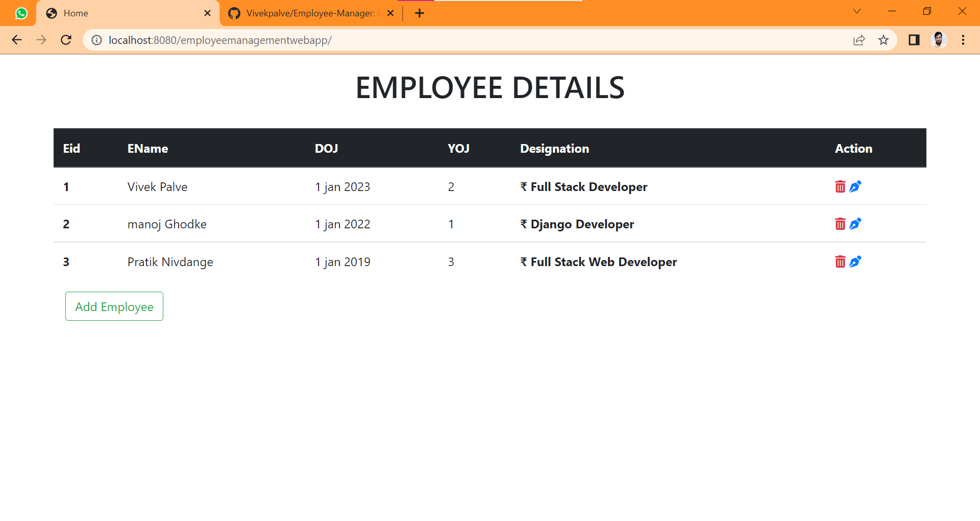Open the WhatsApp icon in sidebar
Viewport: 980px width, 521px height.
pos(20,13)
